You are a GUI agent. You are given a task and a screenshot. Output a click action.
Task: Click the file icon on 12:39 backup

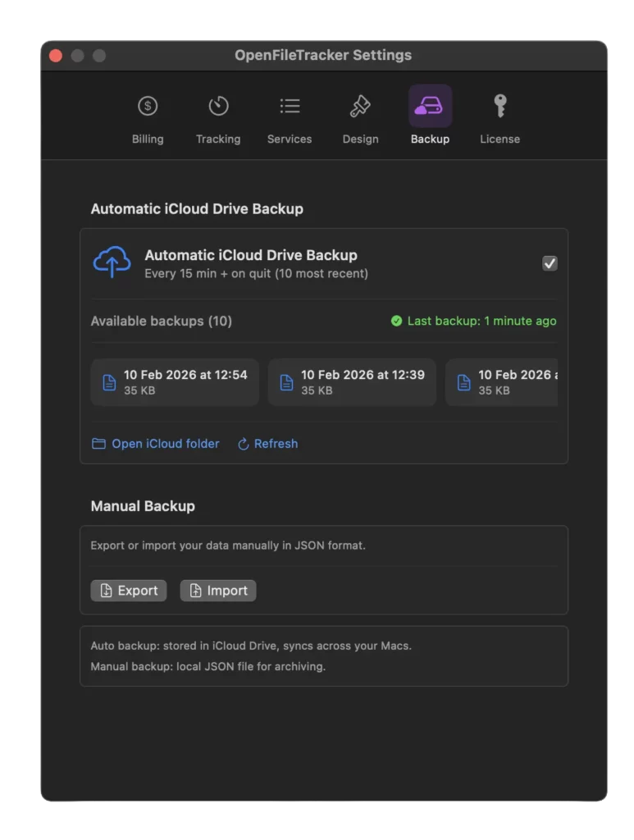pyautogui.click(x=286, y=382)
